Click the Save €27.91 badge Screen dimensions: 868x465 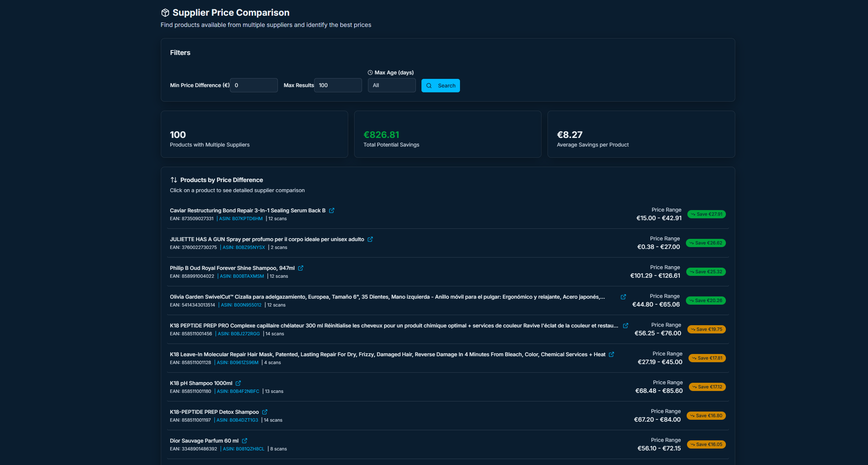pos(706,214)
